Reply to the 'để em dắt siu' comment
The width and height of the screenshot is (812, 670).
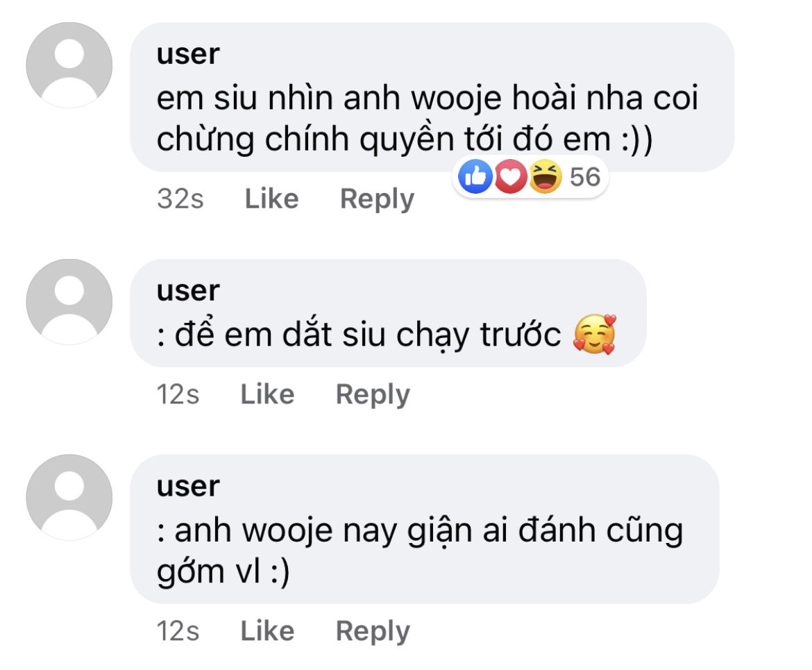(x=373, y=395)
